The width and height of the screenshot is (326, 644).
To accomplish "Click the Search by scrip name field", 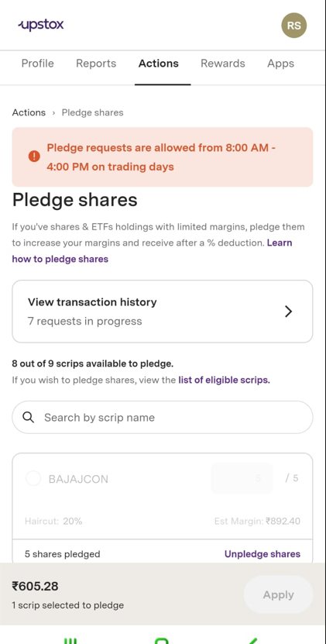I will click(x=163, y=417).
